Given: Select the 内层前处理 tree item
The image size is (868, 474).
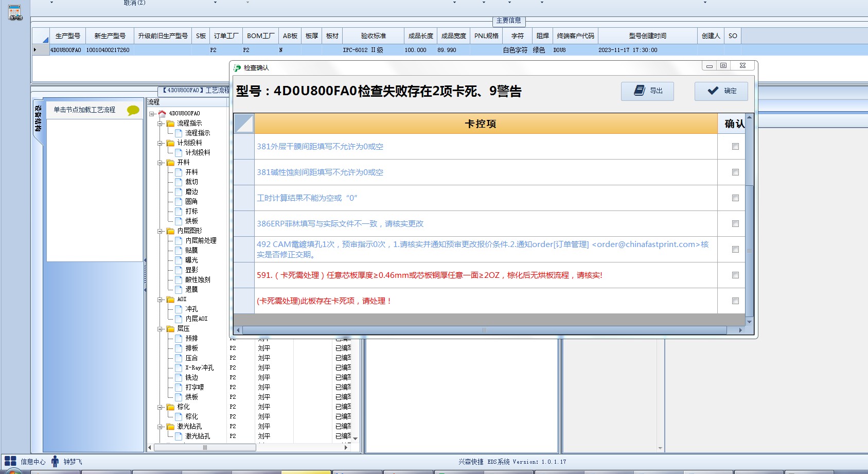Looking at the screenshot, I should tap(201, 241).
